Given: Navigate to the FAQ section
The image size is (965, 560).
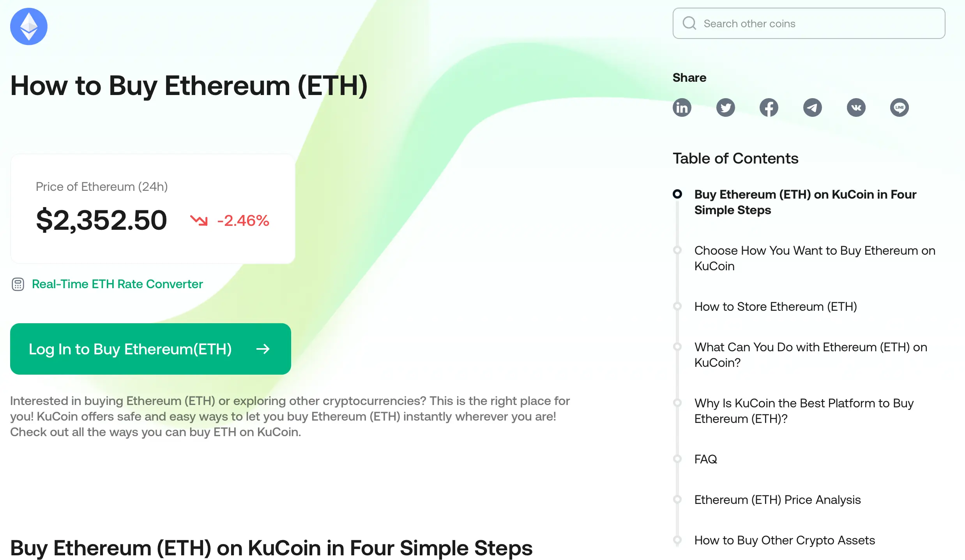Looking at the screenshot, I should (x=705, y=459).
